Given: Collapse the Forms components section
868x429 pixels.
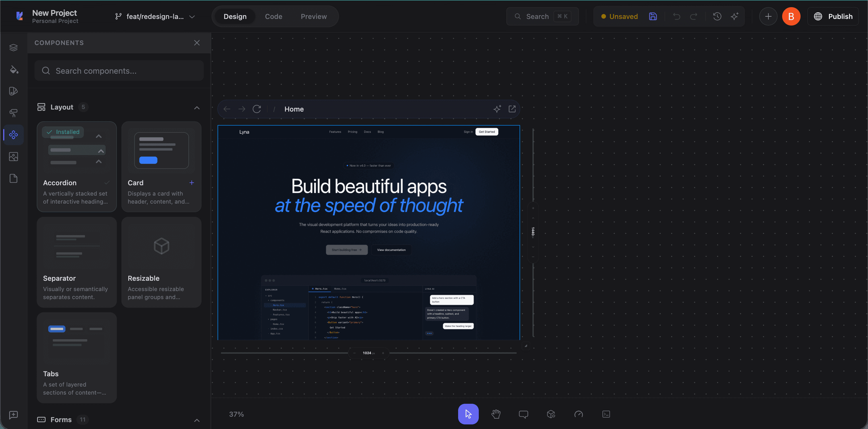Looking at the screenshot, I should coord(197,420).
